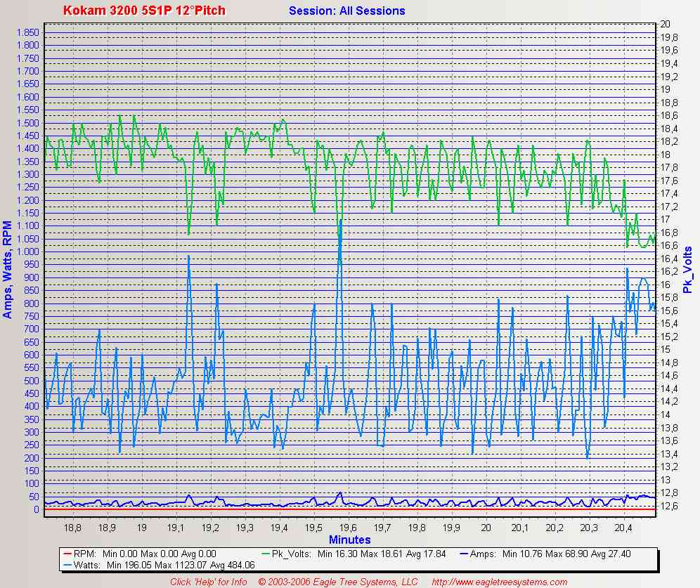Click the 18,8 tick label on the Minutes axis
Viewport: 700px width, 588px height.
[x=73, y=527]
